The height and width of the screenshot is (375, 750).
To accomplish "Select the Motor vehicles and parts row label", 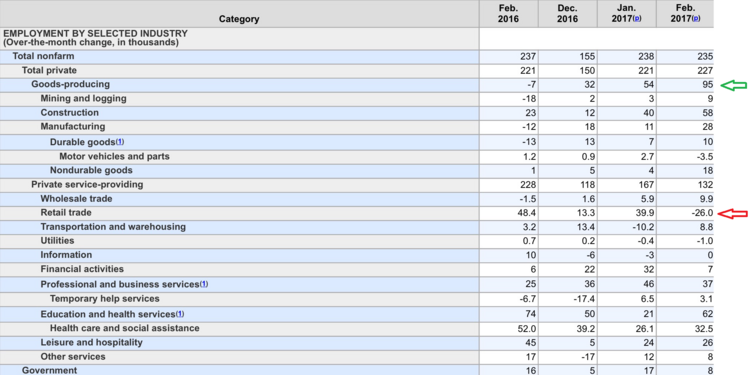I will pos(114,156).
